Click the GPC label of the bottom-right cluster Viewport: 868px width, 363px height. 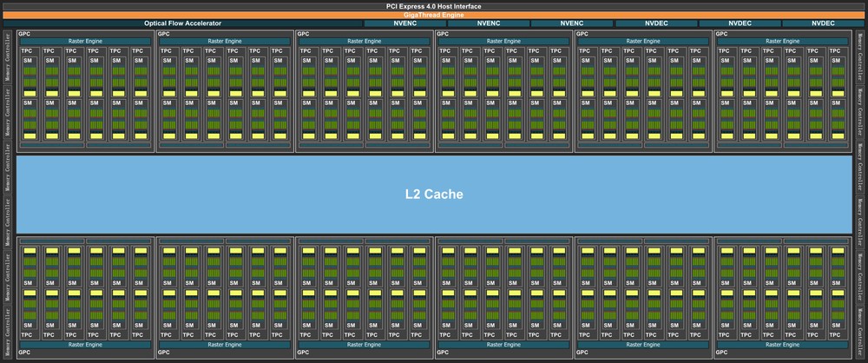[722, 354]
